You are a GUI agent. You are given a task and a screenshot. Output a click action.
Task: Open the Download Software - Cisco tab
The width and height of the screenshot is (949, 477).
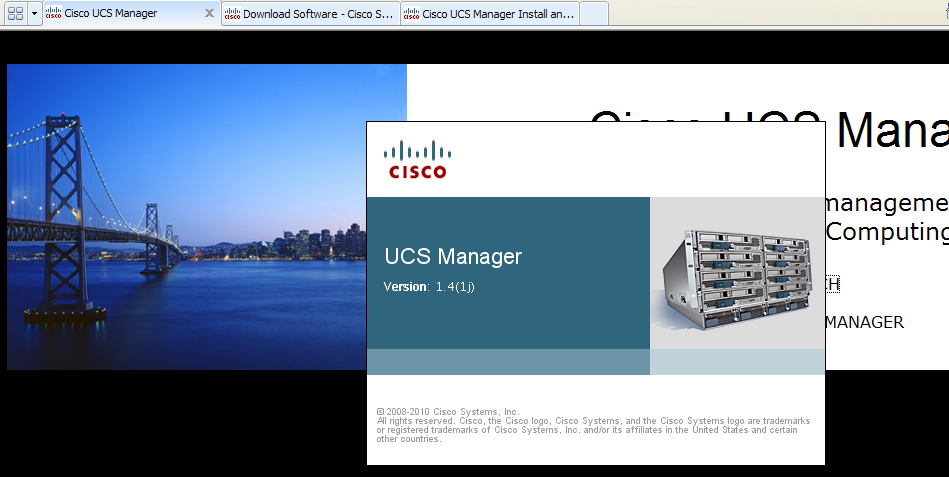310,13
